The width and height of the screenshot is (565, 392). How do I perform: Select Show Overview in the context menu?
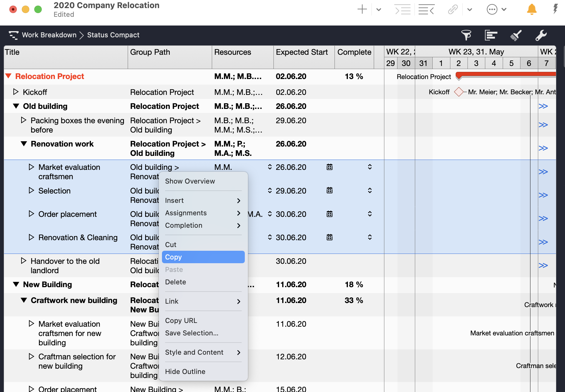[x=190, y=181]
